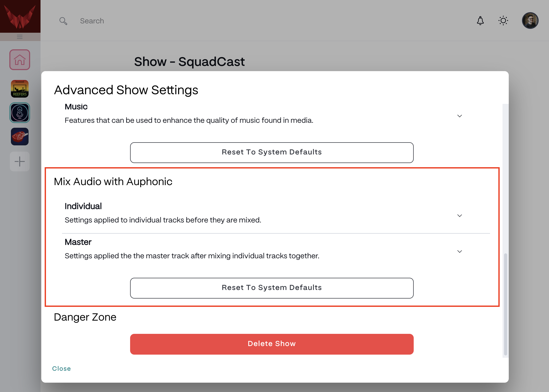The height and width of the screenshot is (392, 549).
Task: Open notifications bell
Action: point(480,21)
